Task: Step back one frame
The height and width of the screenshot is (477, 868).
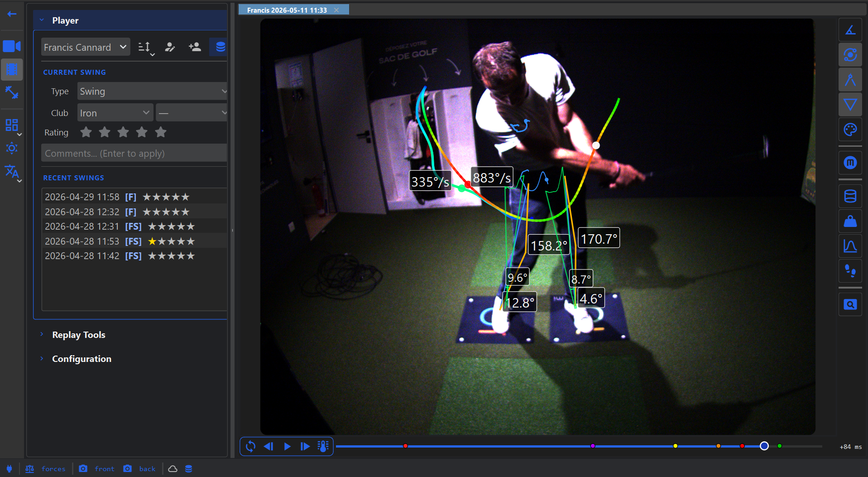Action: click(269, 446)
